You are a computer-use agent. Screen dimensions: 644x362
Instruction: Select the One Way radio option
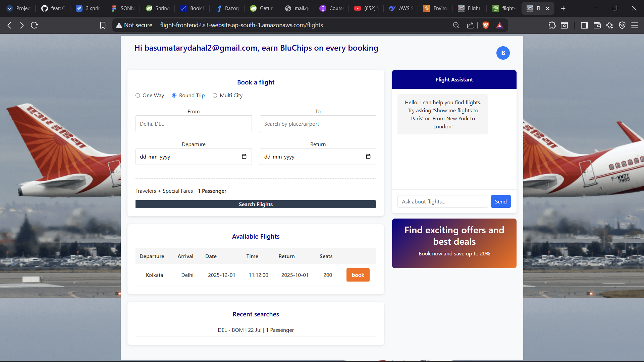coord(138,96)
